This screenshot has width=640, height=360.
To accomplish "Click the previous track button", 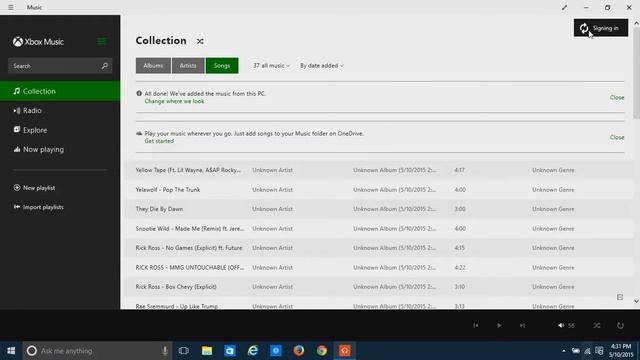I will [476, 325].
